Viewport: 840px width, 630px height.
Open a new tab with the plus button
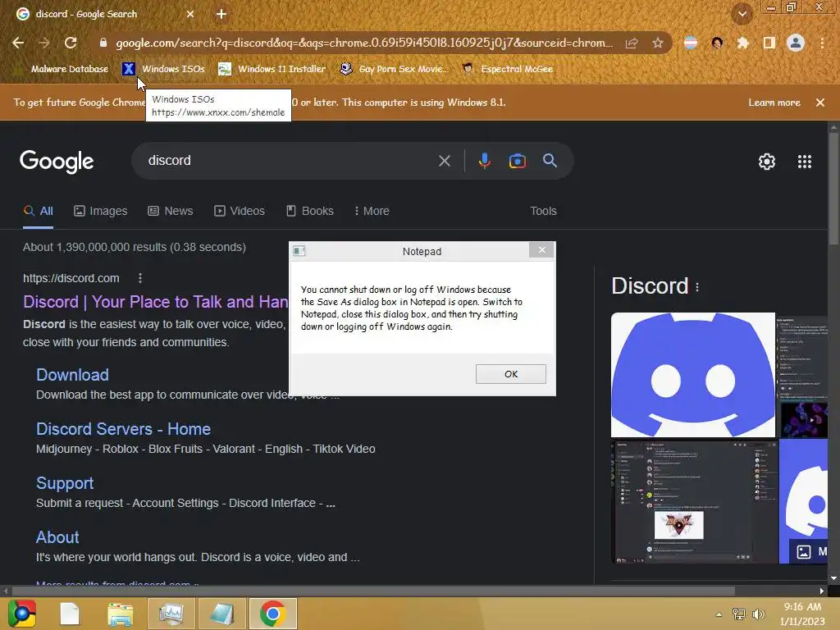[221, 14]
